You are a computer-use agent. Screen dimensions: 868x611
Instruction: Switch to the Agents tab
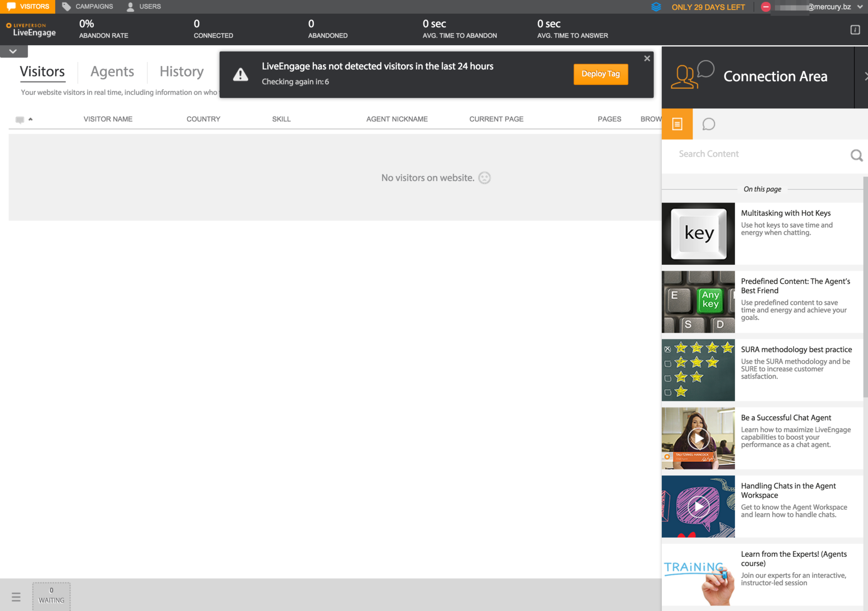tap(112, 71)
